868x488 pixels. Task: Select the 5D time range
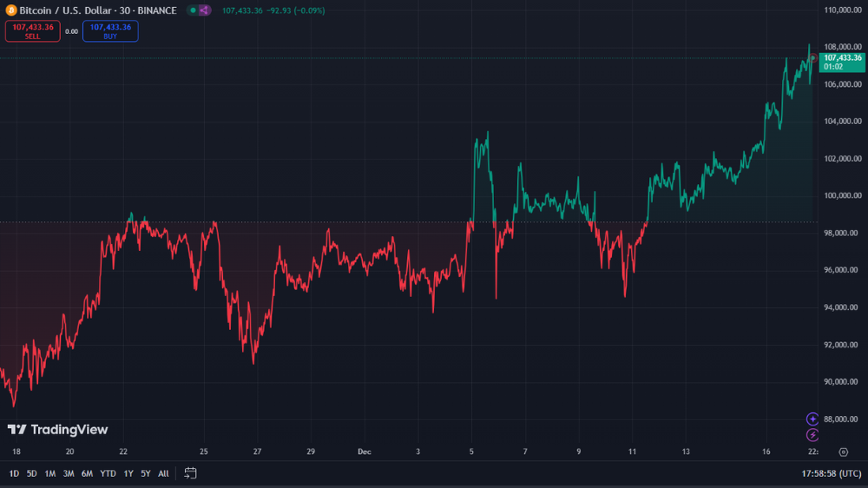click(31, 473)
